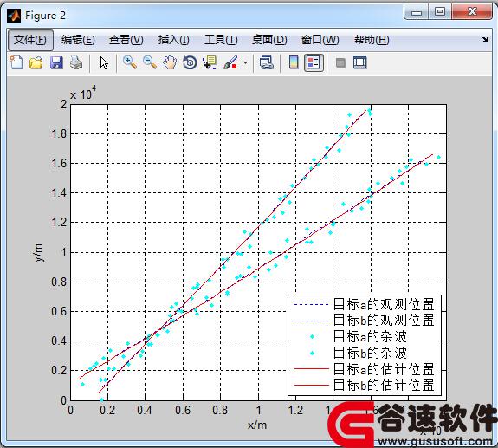The height and width of the screenshot is (448, 498).
Task: Open the brush color dropdown arrow
Action: click(x=245, y=62)
